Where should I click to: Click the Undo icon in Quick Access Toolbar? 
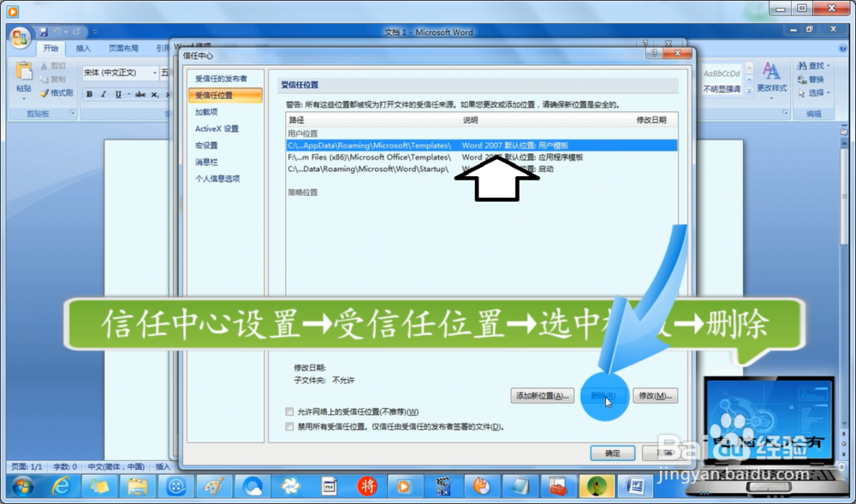coord(57,33)
